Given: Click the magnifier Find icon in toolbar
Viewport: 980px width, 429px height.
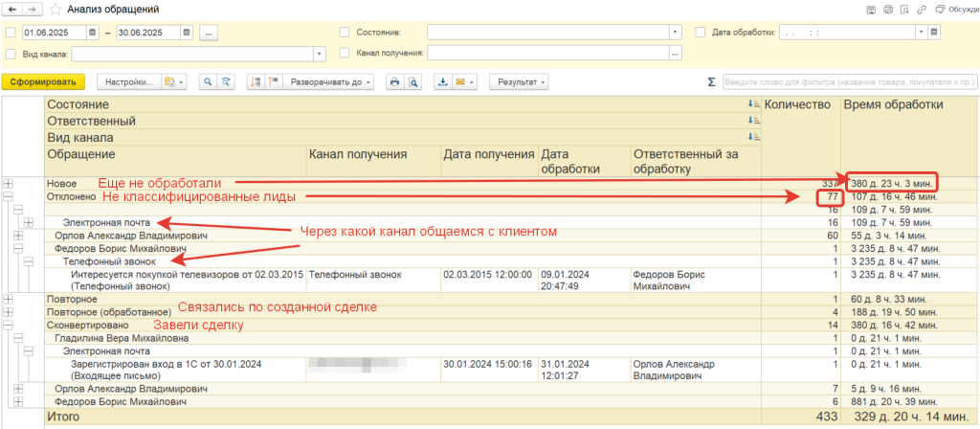Looking at the screenshot, I should point(207,82).
